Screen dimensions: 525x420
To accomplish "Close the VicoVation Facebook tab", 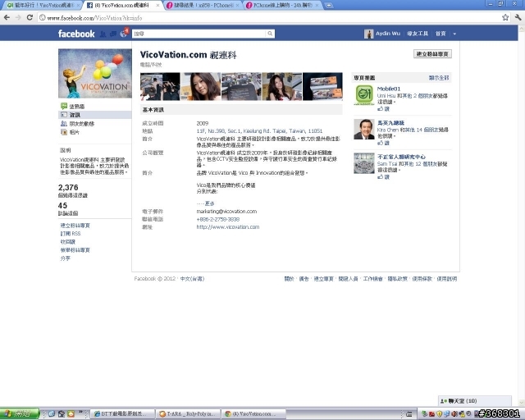I will [x=157, y=6].
